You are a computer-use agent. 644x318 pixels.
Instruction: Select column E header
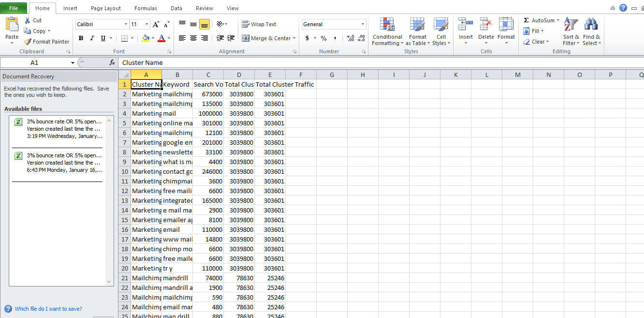[270, 75]
